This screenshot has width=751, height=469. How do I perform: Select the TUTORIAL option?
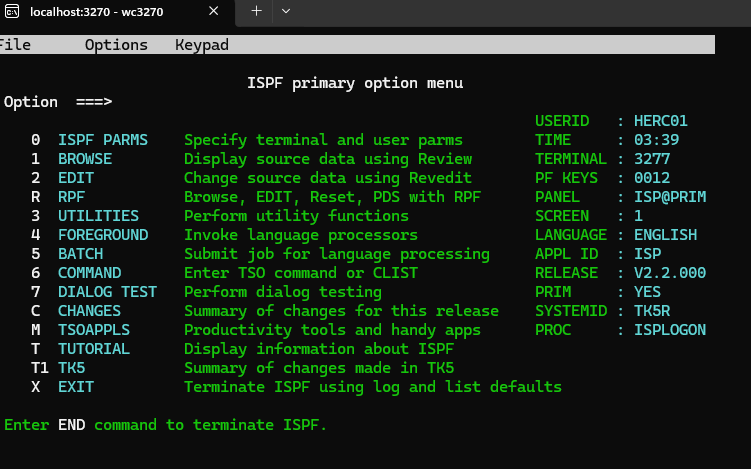tap(94, 349)
